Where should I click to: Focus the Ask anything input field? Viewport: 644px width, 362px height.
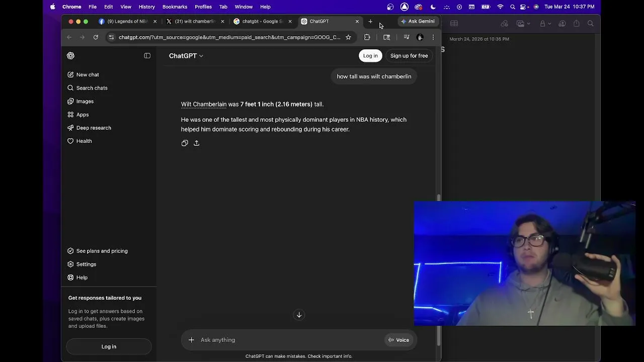point(289,340)
